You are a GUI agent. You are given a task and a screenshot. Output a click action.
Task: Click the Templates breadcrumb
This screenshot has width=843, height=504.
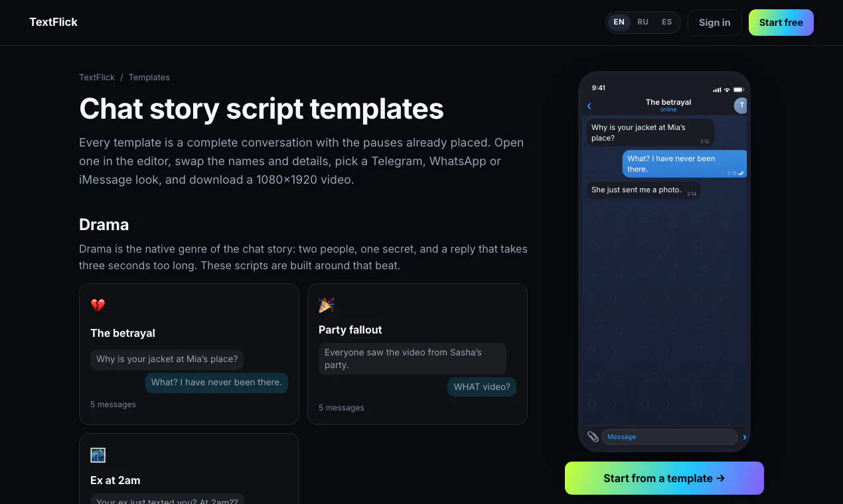tap(149, 77)
